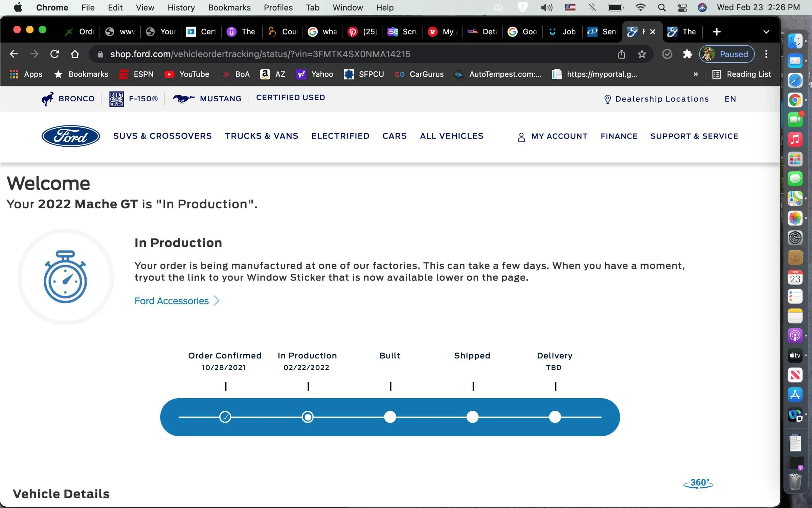Open the Apps shortcut in bookmarks bar
812x508 pixels.
pyautogui.click(x=26, y=74)
